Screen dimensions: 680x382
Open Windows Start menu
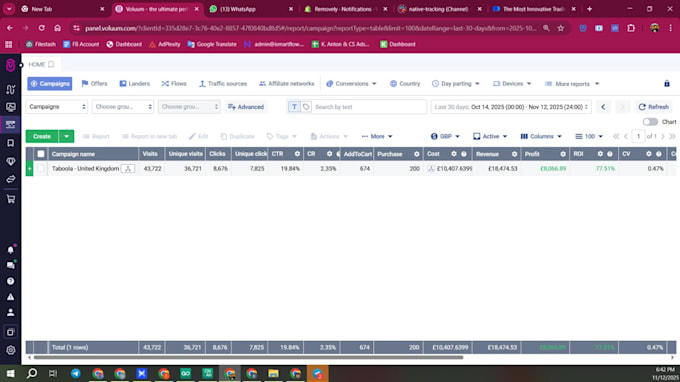(10, 373)
